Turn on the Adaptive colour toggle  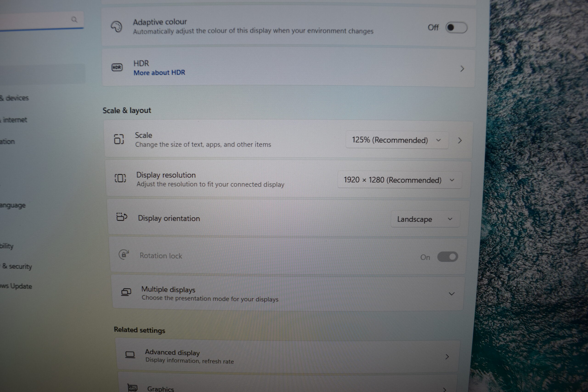click(456, 28)
